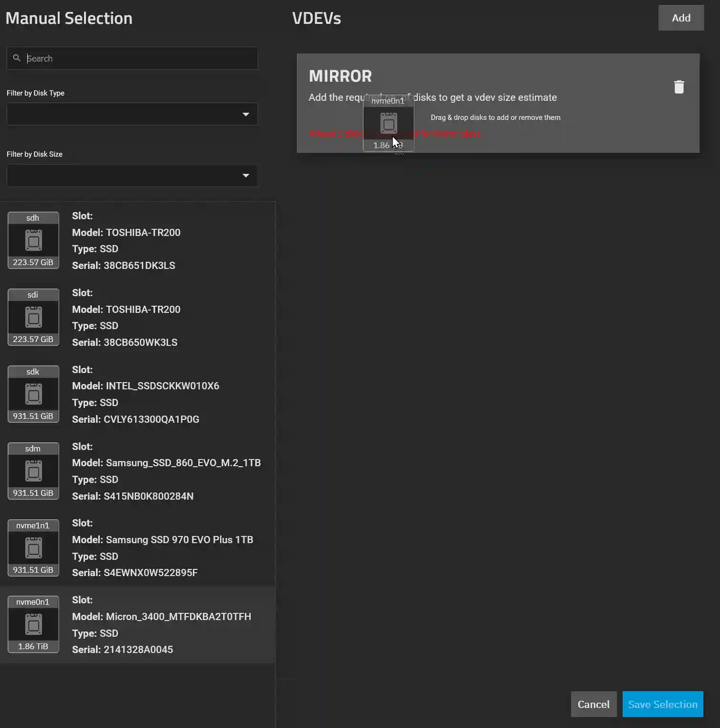Click the 223.57 GiB size label on sdh
Image resolution: width=720 pixels, height=728 pixels.
point(33,262)
